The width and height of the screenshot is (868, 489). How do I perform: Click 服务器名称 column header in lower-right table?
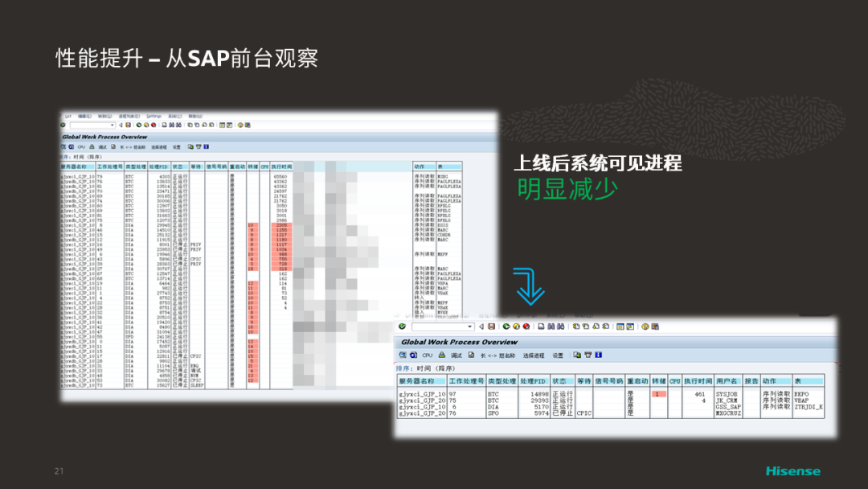tap(422, 381)
